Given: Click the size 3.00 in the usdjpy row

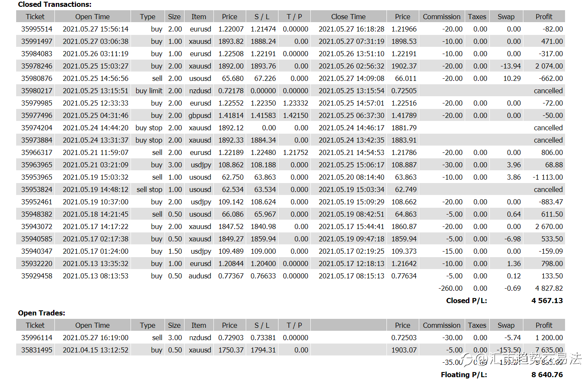Looking at the screenshot, I should pos(175,165).
